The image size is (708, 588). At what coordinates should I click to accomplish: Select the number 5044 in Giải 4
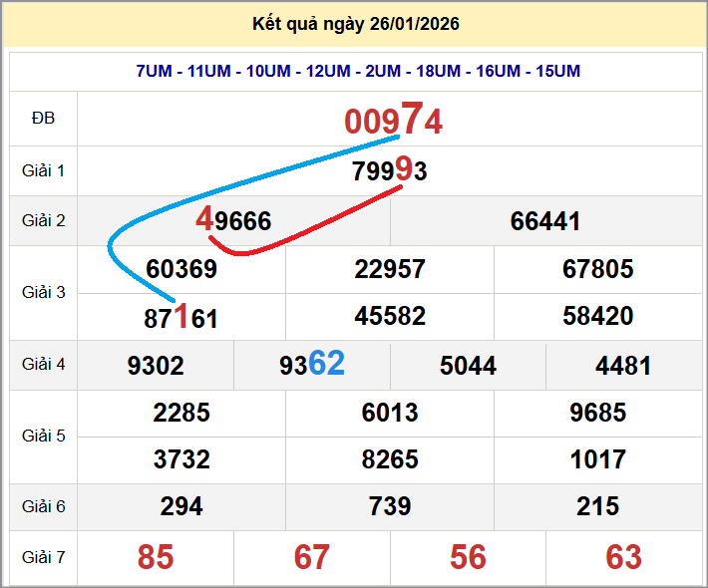(x=468, y=366)
